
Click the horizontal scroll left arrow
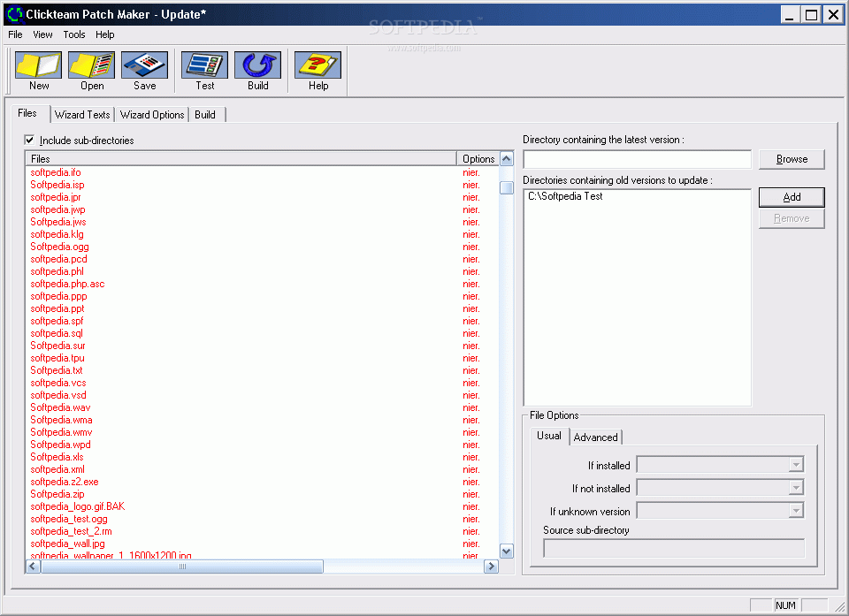point(33,567)
